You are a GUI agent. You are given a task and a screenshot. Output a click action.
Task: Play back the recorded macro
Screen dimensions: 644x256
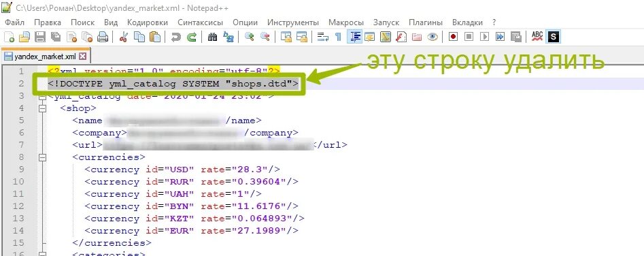coord(485,37)
